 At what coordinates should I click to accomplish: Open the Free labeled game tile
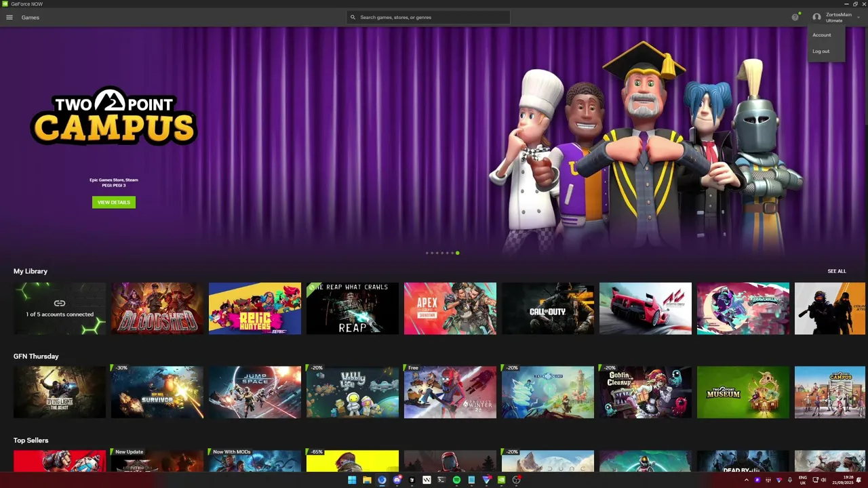(450, 392)
